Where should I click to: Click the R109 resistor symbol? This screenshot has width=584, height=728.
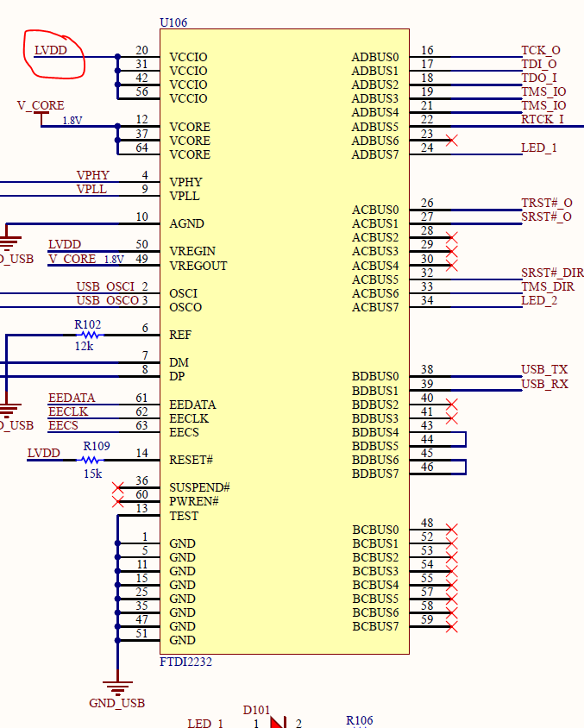point(90,460)
